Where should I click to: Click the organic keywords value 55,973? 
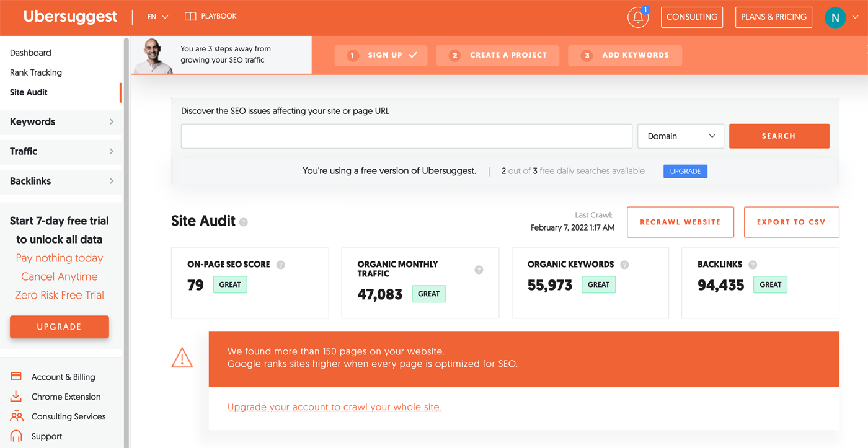[550, 285]
